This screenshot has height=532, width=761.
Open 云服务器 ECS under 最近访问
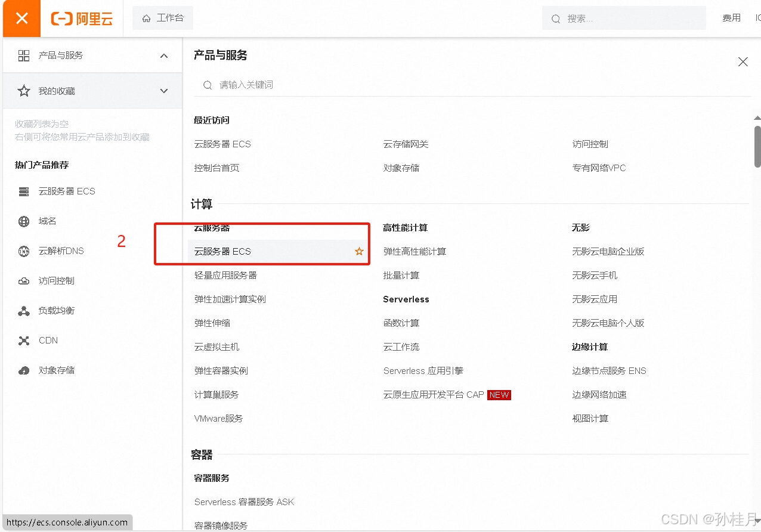pyautogui.click(x=222, y=144)
